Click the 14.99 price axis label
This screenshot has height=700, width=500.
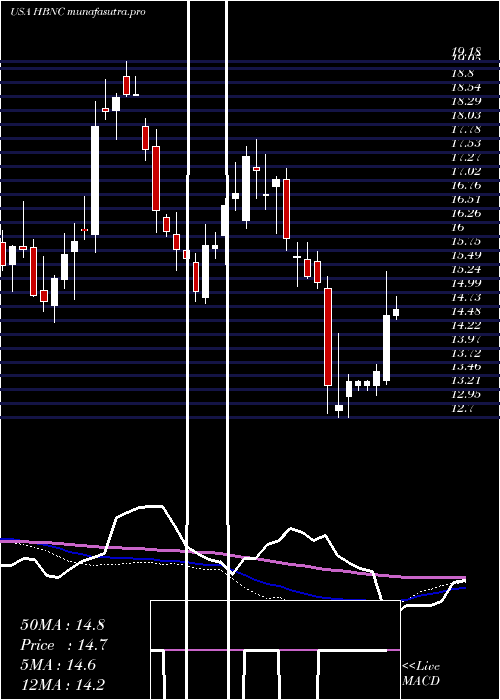pyautogui.click(x=466, y=283)
